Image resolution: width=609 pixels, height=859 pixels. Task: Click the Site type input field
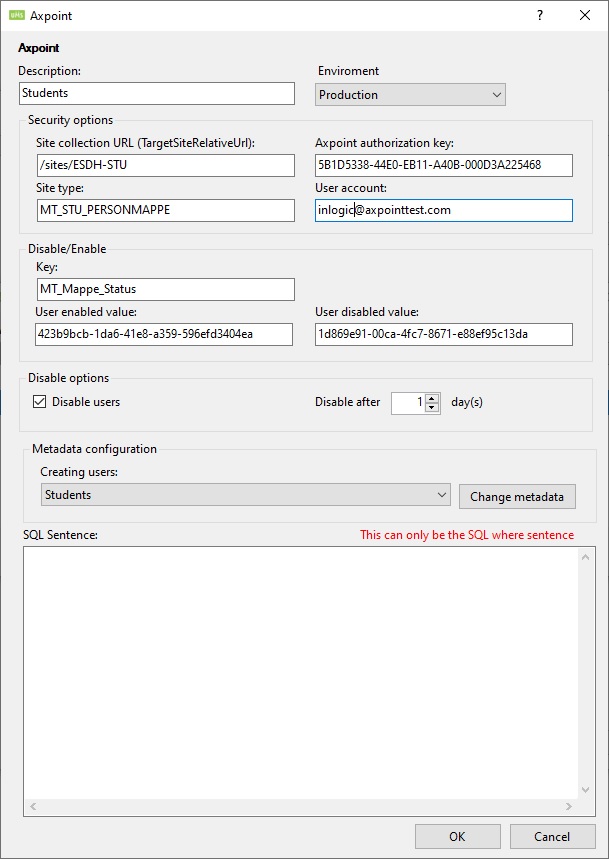[165, 210]
